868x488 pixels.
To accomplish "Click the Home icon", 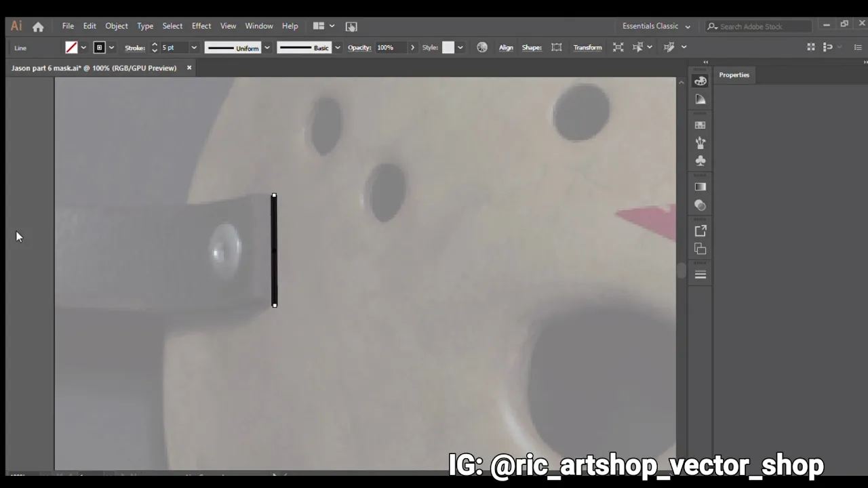I will tap(38, 26).
